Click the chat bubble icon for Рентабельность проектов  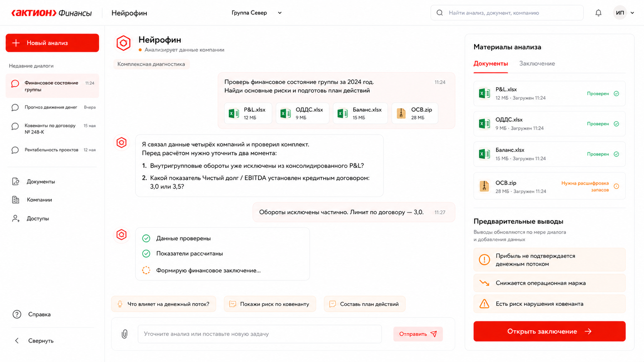pos(15,150)
